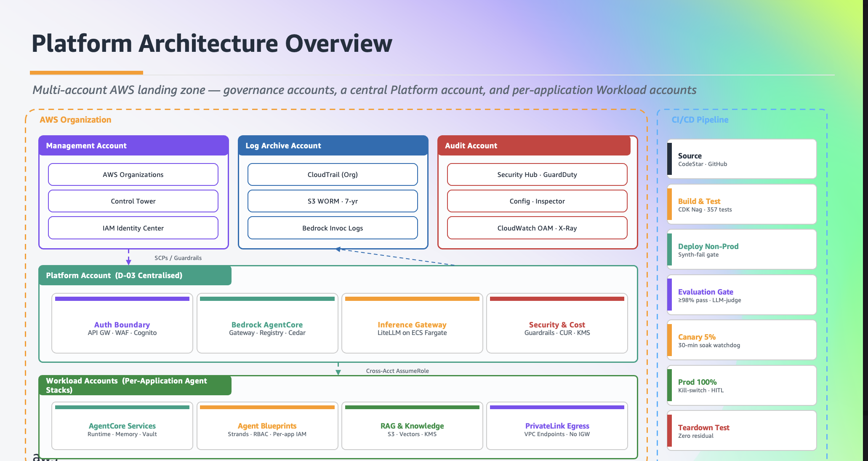Image resolution: width=868 pixels, height=461 pixels.
Task: Click the "VPC Endpoints · No IGW" text
Action: pyautogui.click(x=557, y=434)
